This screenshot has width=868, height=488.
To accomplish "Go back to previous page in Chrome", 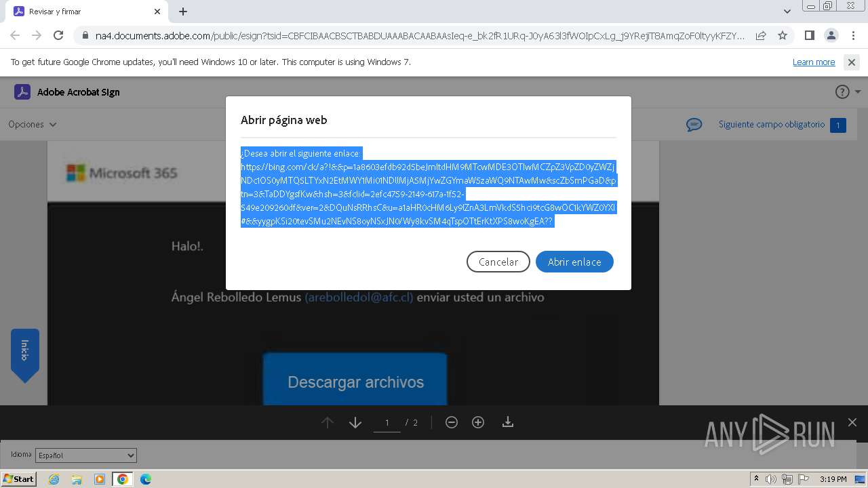I will coord(15,35).
